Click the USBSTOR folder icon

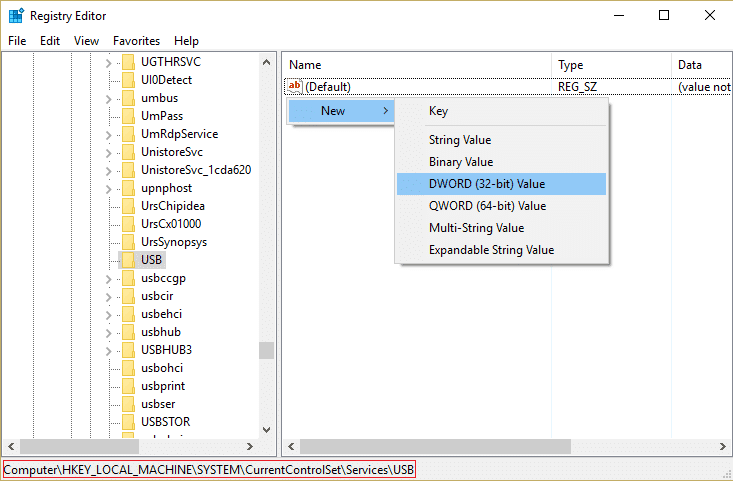(x=128, y=422)
